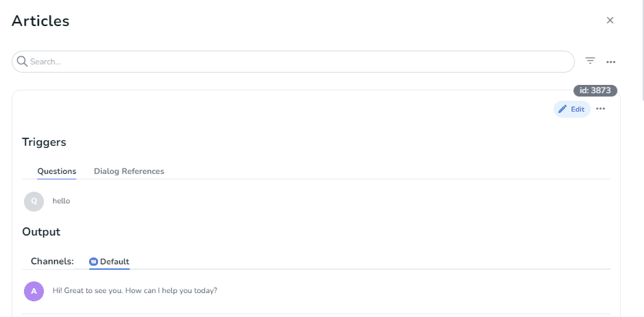Click the Articles panel title
644x317 pixels.
40,21
